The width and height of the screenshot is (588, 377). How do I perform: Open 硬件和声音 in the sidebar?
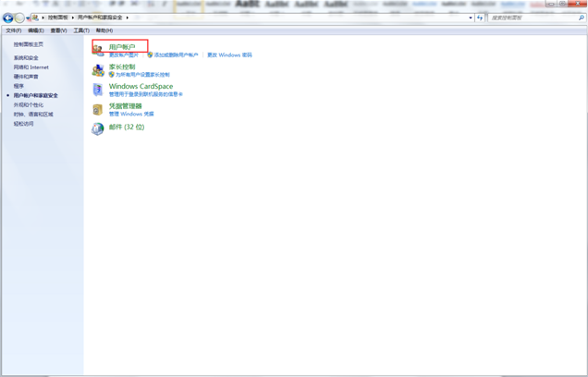click(x=26, y=77)
